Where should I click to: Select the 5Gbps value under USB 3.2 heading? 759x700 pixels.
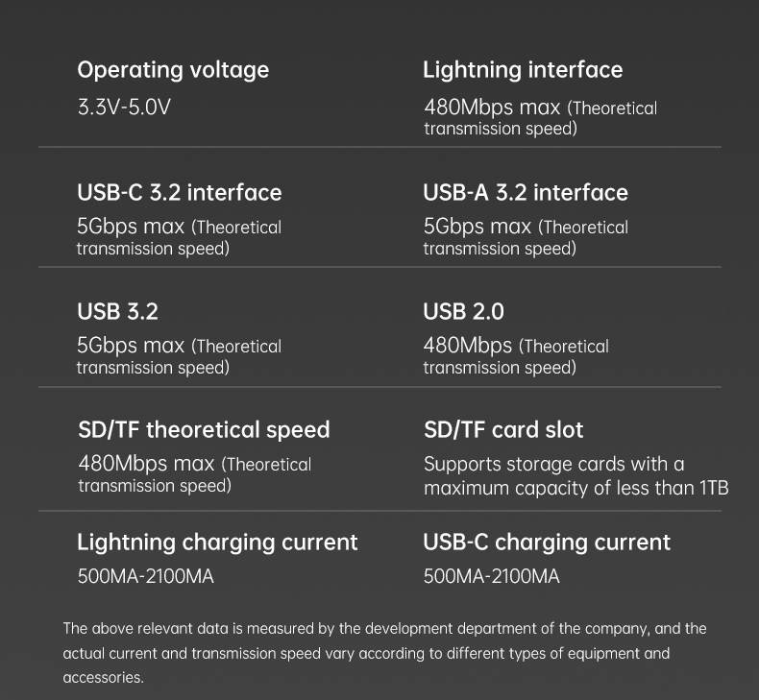131,346
